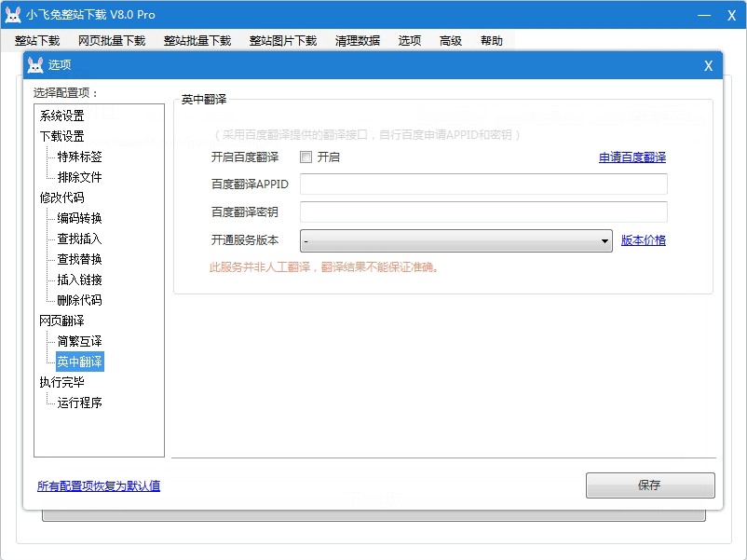This screenshot has width=747, height=560.
Task: Open the 开通服务版本 dropdown
Action: pos(455,241)
